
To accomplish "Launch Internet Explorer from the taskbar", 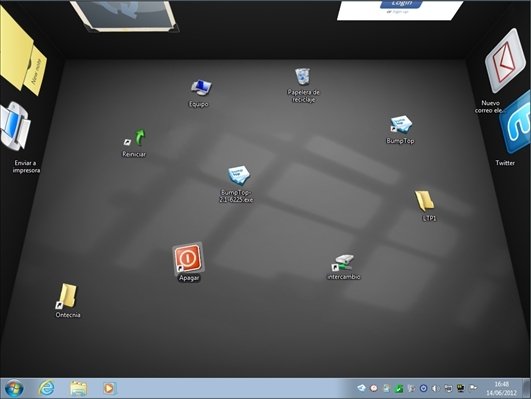I will point(46,388).
